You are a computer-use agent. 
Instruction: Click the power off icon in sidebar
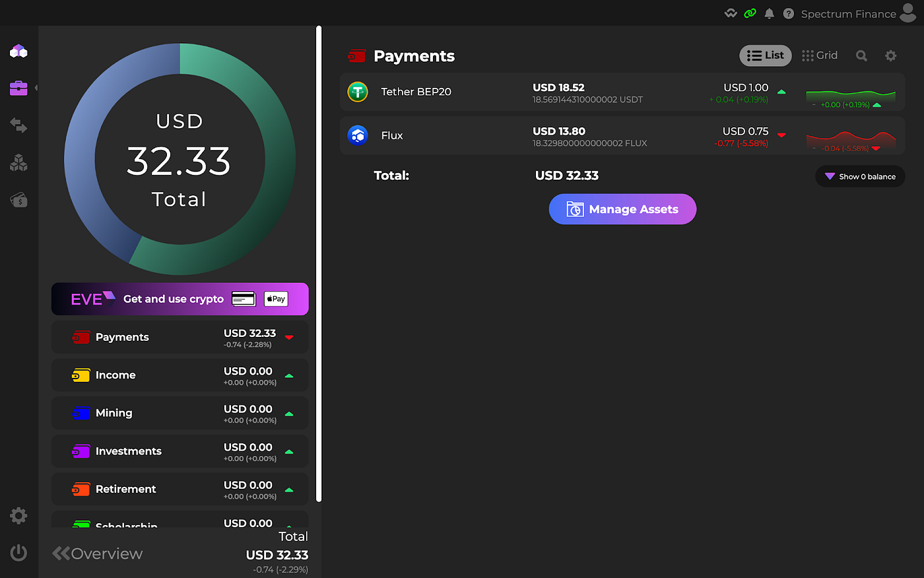pos(18,553)
